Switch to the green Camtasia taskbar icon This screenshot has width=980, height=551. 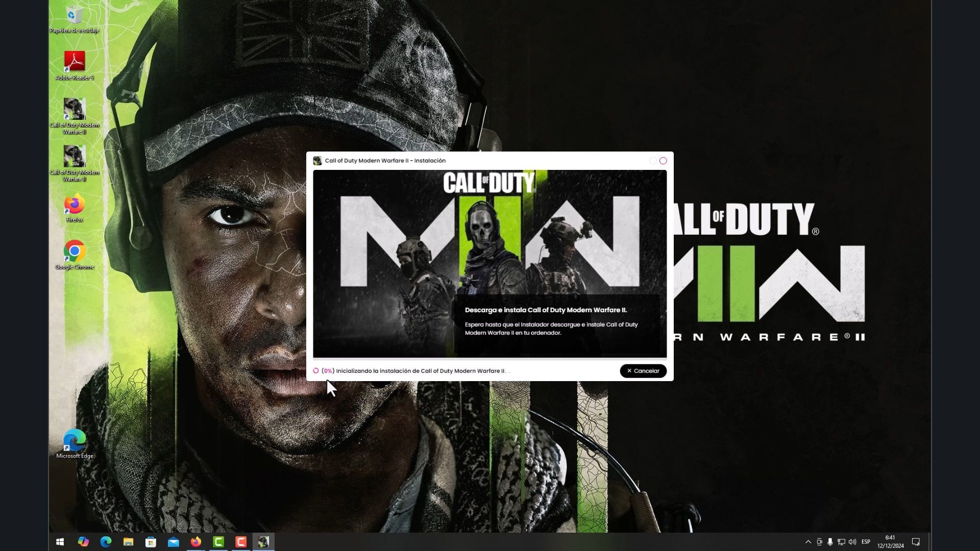tap(218, 542)
